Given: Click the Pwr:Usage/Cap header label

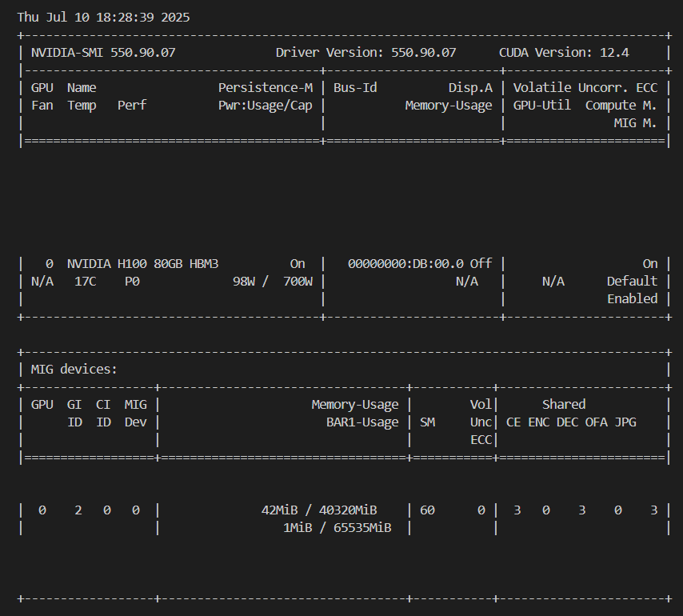Looking at the screenshot, I should [265, 106].
